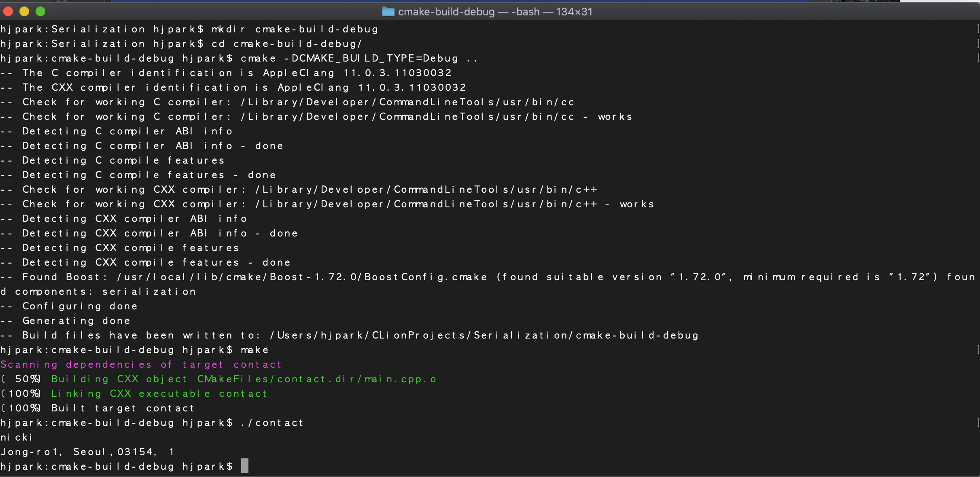This screenshot has height=477, width=980.
Task: Click the block cursor at the last prompt
Action: (x=245, y=466)
